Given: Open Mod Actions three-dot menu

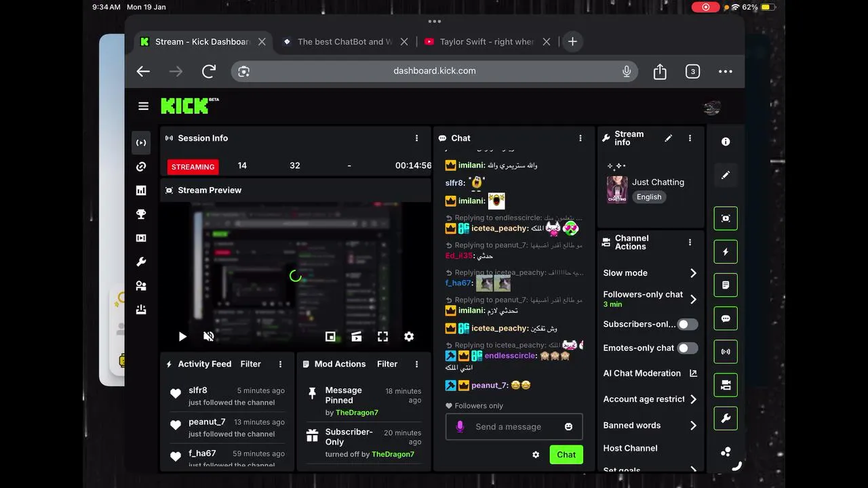Looking at the screenshot, I should pyautogui.click(x=416, y=364).
